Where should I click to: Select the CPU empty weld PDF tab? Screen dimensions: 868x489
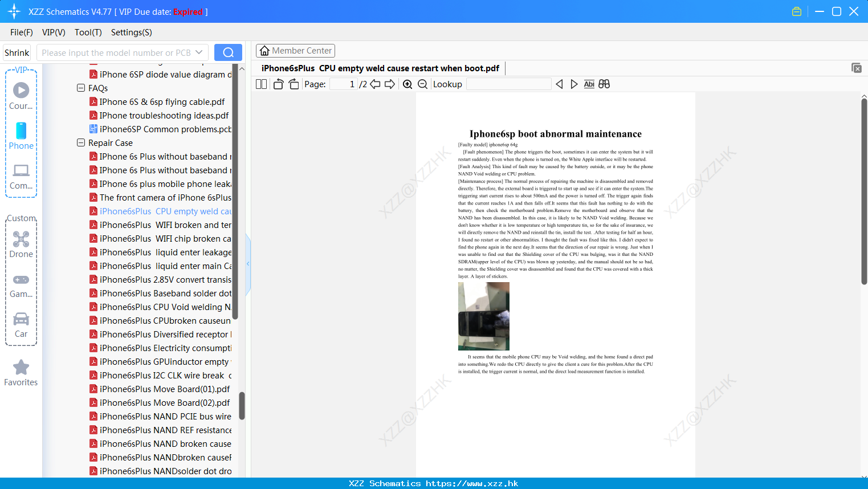[x=380, y=68]
